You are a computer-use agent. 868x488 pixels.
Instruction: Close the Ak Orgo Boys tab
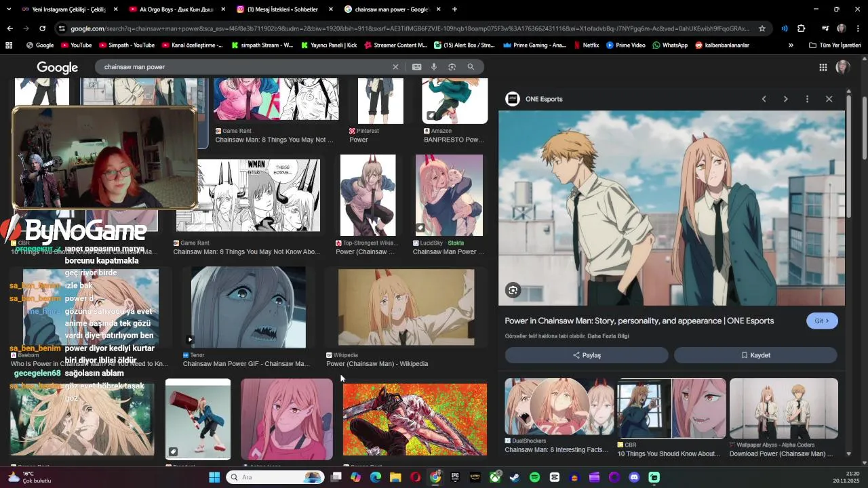point(223,9)
